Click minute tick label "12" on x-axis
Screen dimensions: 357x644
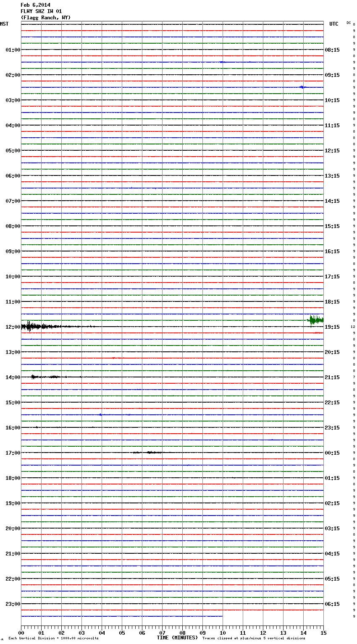click(x=263, y=633)
